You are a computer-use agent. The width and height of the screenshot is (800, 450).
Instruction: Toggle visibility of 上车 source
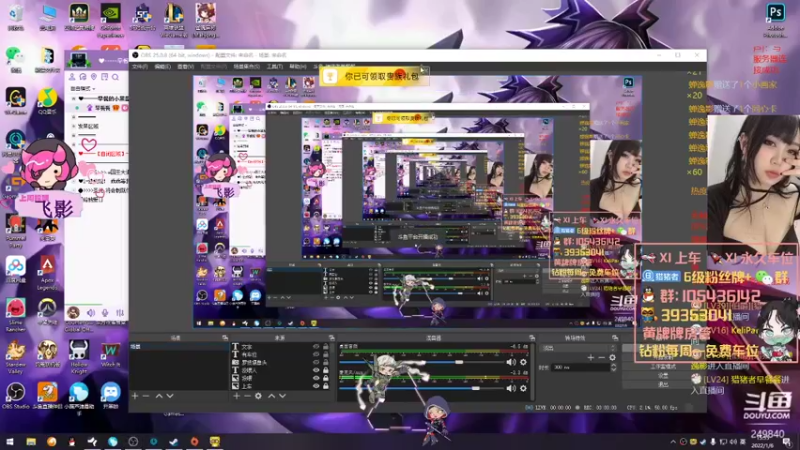316,386
